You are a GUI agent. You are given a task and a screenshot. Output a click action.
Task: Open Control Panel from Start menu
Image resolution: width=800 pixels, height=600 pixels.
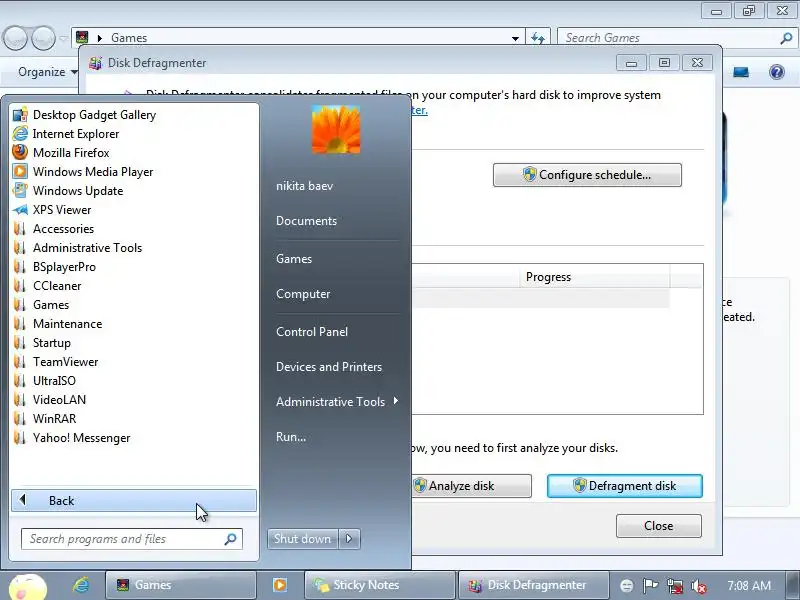coord(312,332)
